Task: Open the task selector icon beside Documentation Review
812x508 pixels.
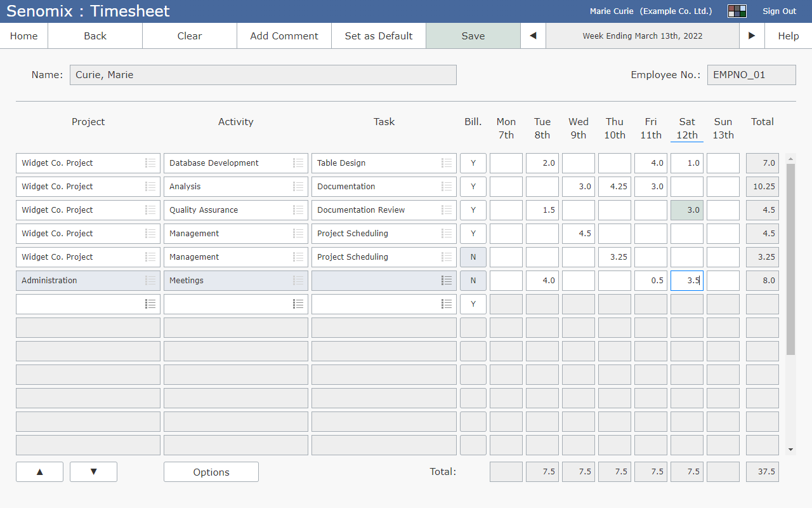Action: [x=446, y=210]
